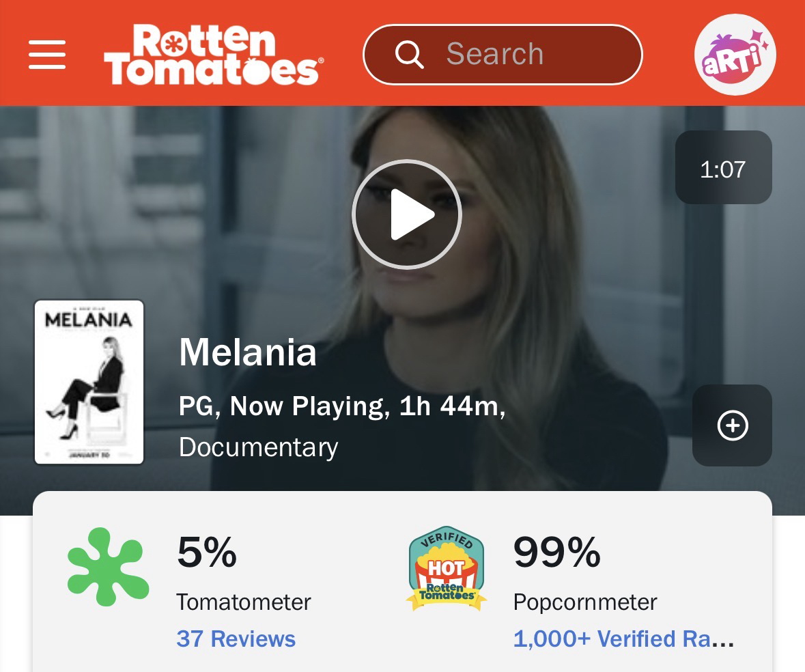
Task: Tap the Documentary genre text
Action: click(259, 447)
